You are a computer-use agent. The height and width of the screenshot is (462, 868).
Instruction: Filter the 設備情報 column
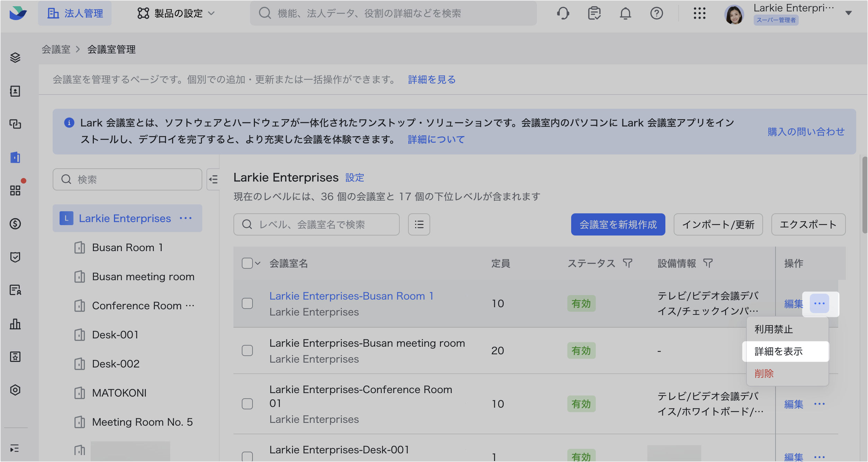[708, 263]
